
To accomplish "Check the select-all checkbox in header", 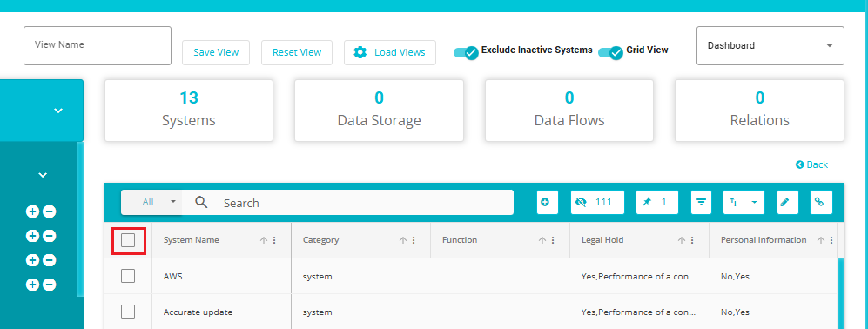I will pos(128,240).
